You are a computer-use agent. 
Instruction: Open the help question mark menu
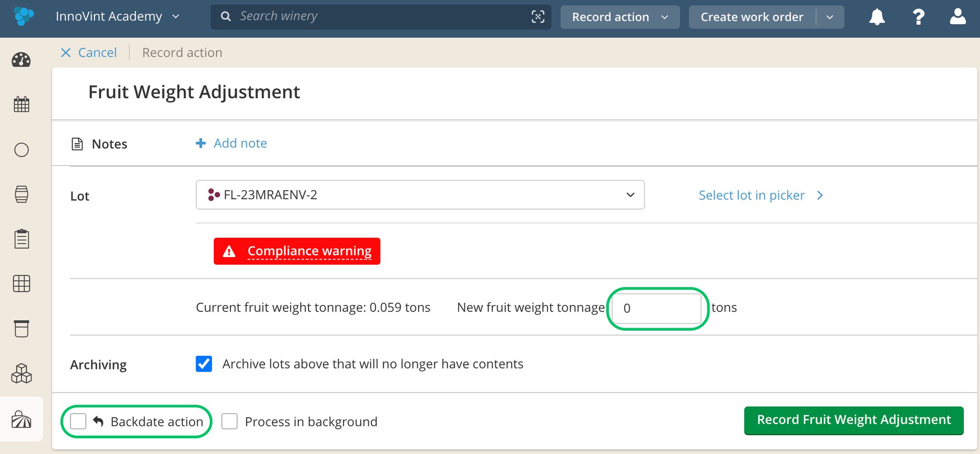[918, 16]
